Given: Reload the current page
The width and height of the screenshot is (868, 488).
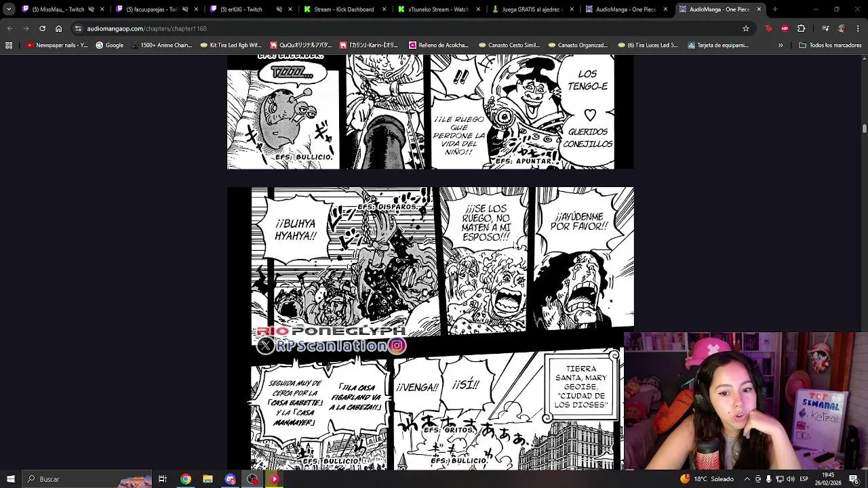Looking at the screenshot, I should [x=42, y=28].
